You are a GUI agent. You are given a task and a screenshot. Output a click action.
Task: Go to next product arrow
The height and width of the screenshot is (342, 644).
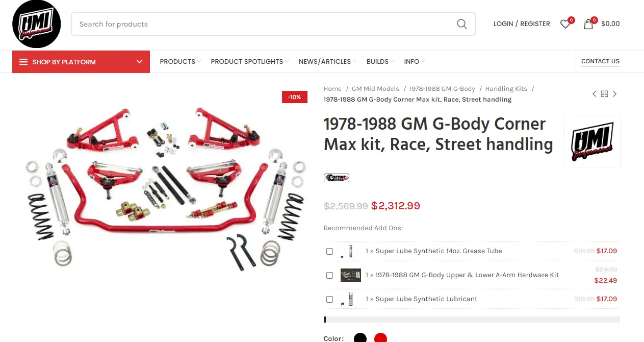coord(614,94)
